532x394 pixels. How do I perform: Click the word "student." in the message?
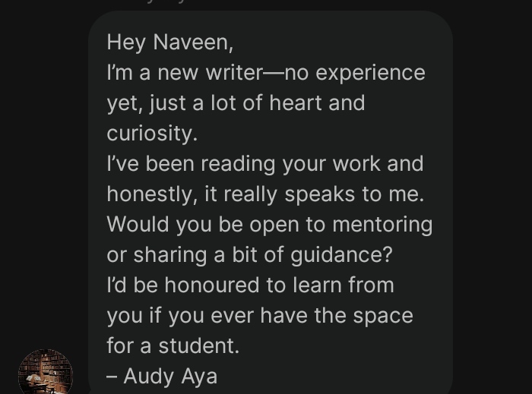tap(199, 346)
